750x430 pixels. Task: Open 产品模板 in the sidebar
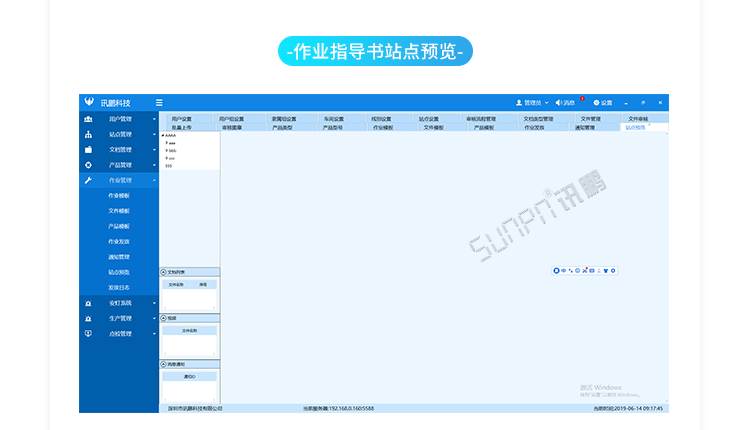[119, 226]
